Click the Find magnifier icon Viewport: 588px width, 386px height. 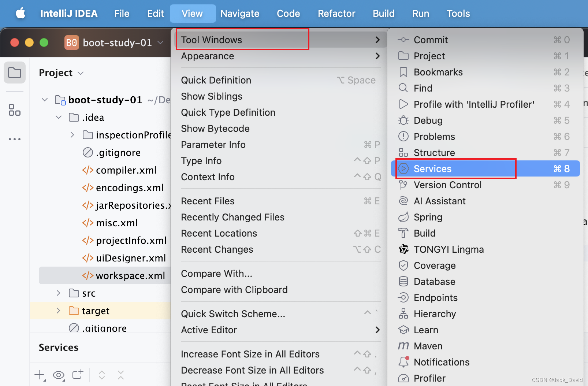coord(403,88)
